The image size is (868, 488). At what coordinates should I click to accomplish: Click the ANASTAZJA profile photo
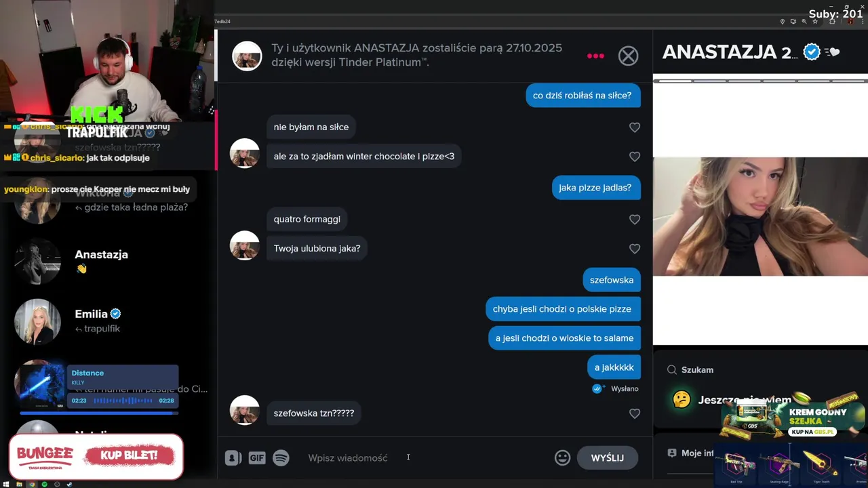[x=760, y=216]
